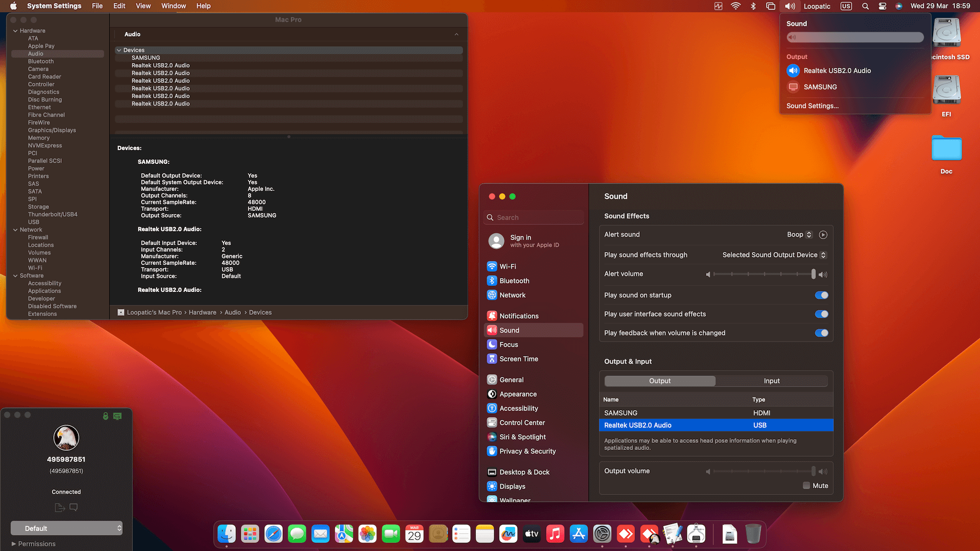The image size is (980, 551).
Task: Enable Mute for output volume
Action: [x=805, y=486]
